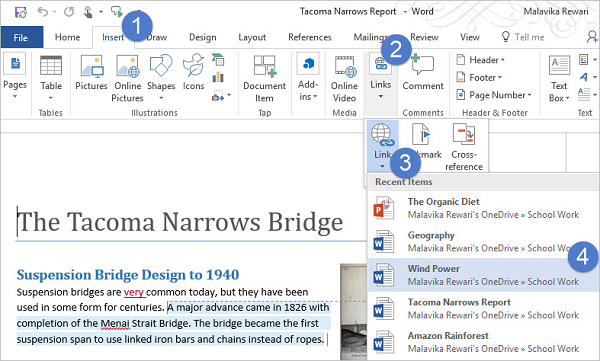This screenshot has height=361, width=600.
Task: Open the File tab
Action: tap(21, 37)
